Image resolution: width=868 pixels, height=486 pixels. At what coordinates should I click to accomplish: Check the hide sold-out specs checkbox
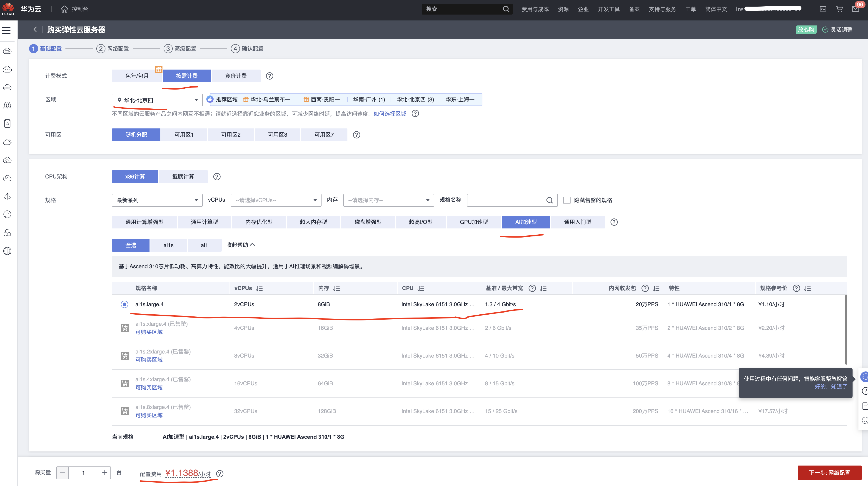[x=567, y=200]
